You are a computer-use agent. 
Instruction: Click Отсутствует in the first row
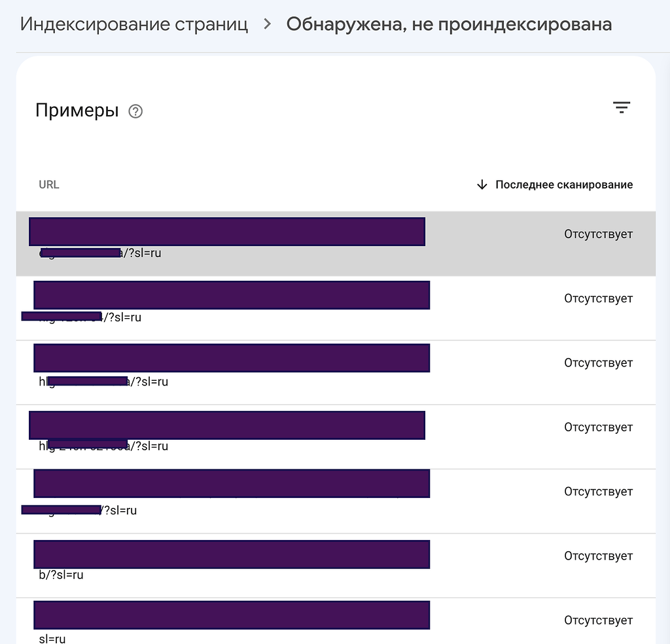(598, 234)
